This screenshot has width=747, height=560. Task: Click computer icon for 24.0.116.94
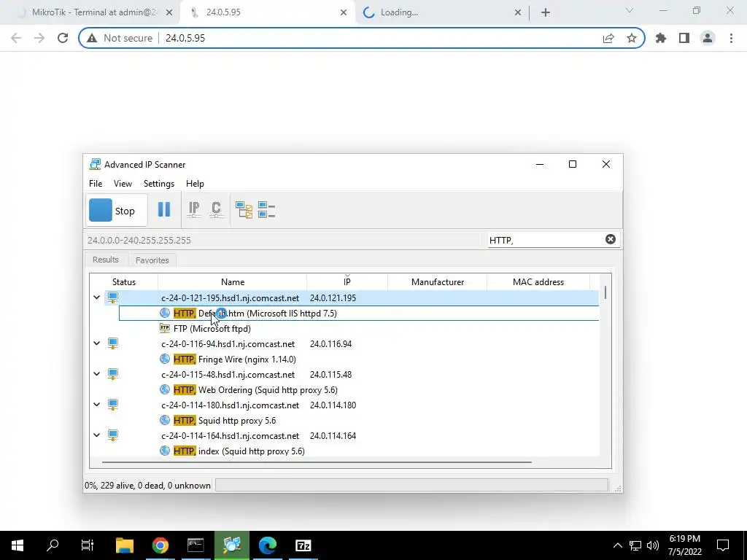point(113,343)
